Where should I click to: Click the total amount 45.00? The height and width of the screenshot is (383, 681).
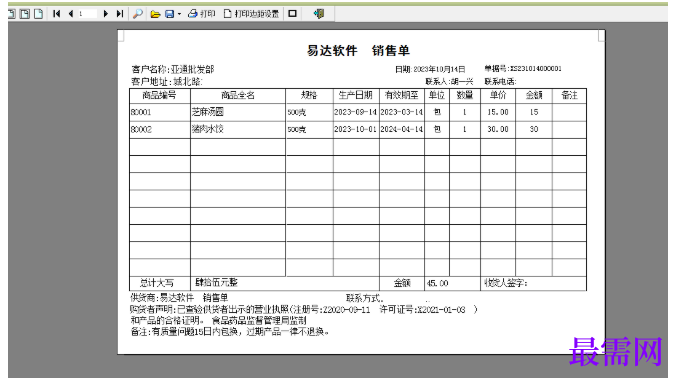pyautogui.click(x=437, y=283)
